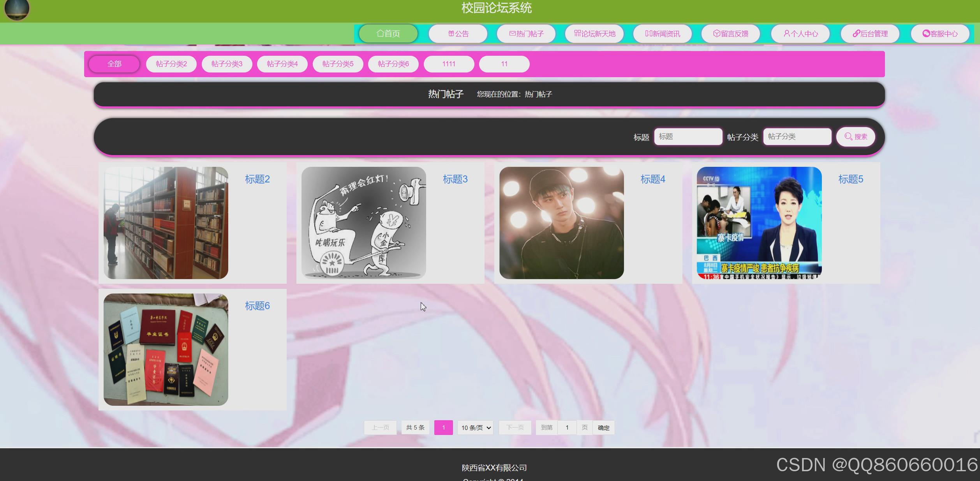Choose the 帖子分类5 category

tap(338, 64)
